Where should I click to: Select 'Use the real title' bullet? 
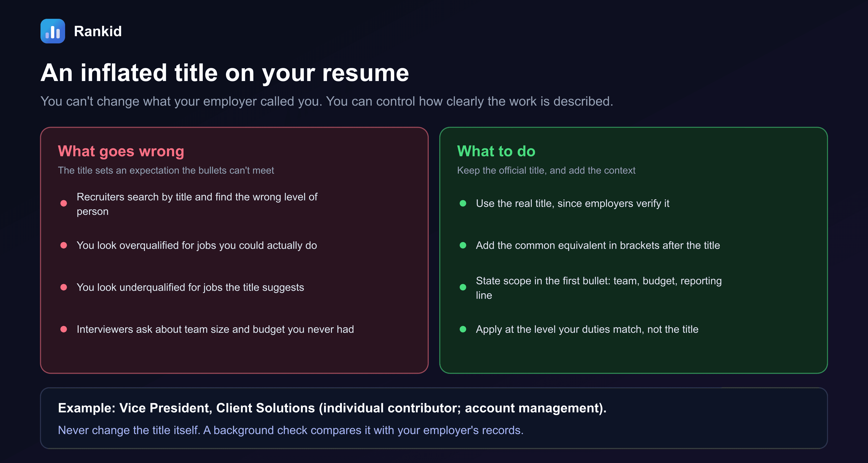click(x=572, y=203)
